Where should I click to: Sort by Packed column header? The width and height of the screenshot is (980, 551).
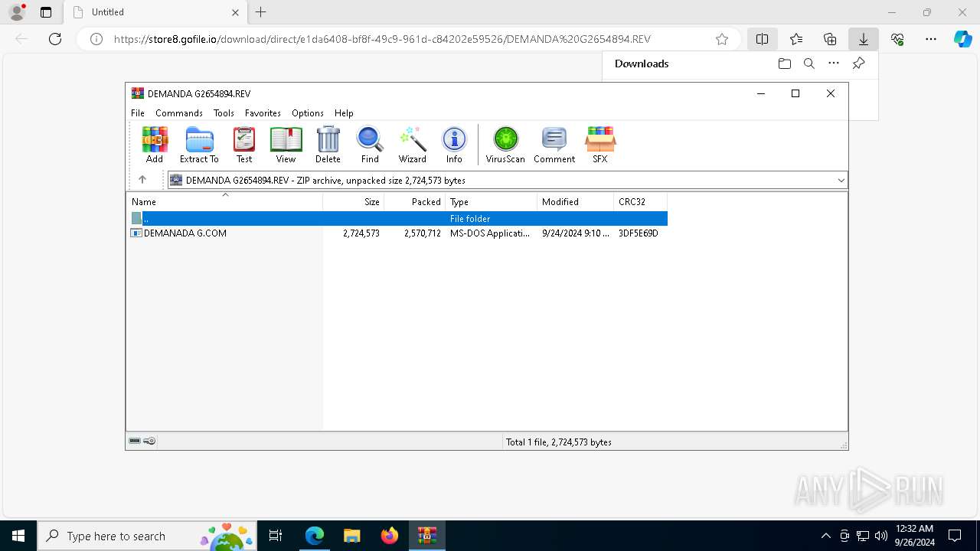pyautogui.click(x=414, y=202)
